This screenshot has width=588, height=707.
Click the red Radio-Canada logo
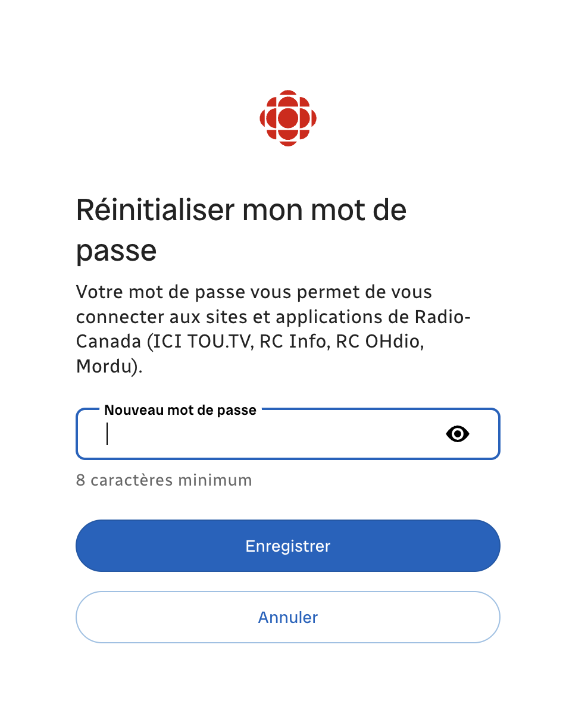(287, 118)
